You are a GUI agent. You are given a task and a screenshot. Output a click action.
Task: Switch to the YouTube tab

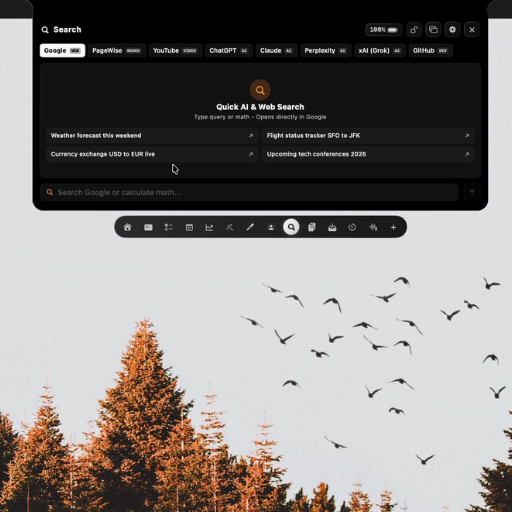point(175,51)
